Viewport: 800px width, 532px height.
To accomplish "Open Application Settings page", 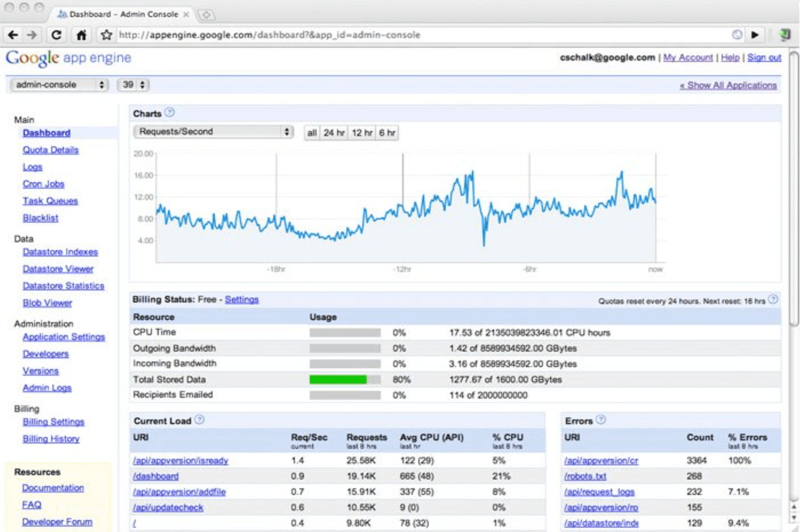I will (64, 337).
